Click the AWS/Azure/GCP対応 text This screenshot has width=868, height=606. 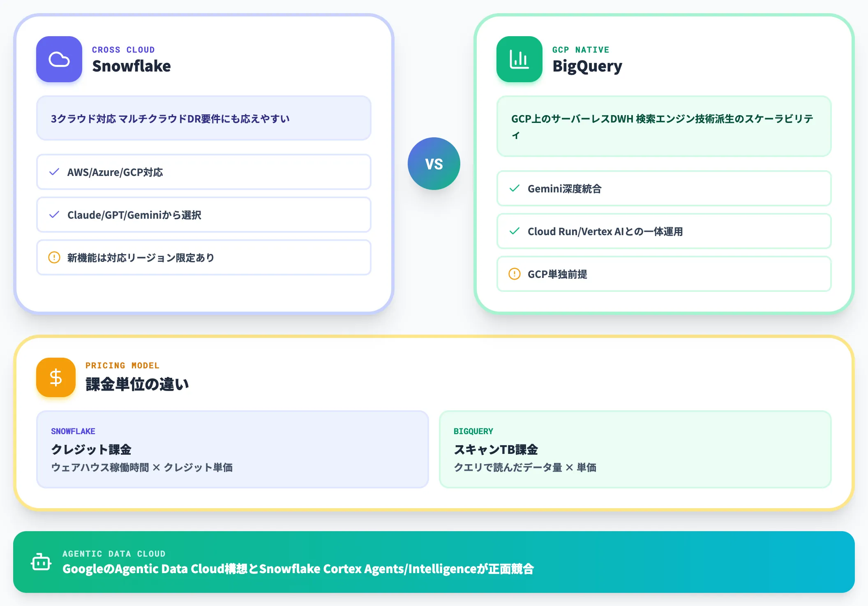[115, 172]
